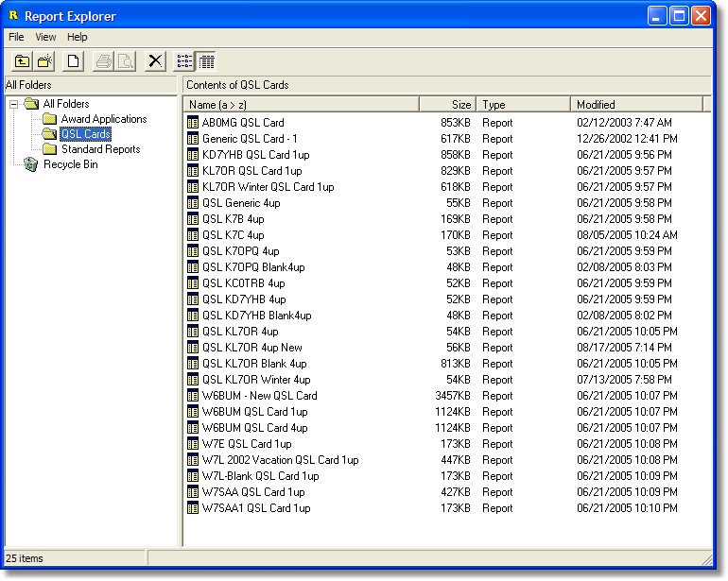Click the Award Applications folder icon
This screenshot has width=728, height=581.
[49, 119]
